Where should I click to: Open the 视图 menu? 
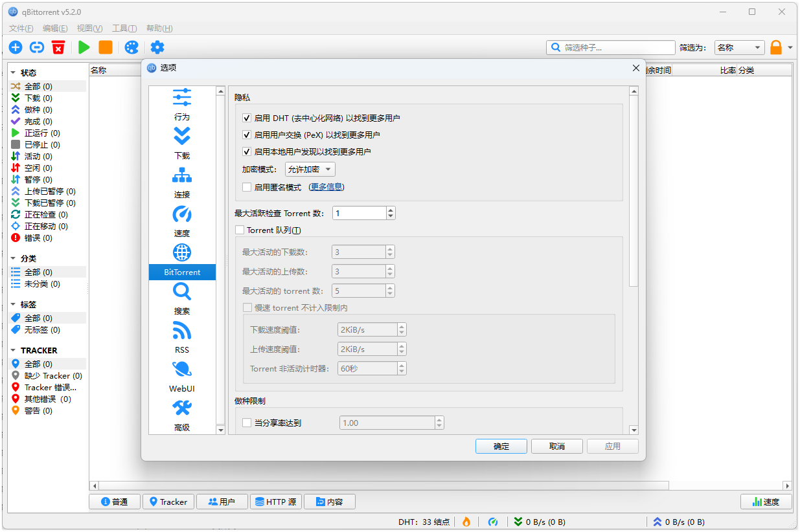(89, 28)
